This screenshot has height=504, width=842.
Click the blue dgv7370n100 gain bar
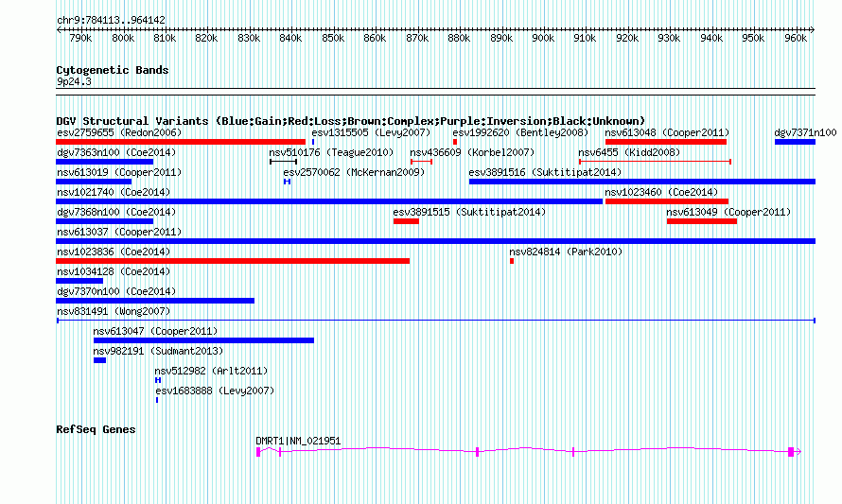[155, 301]
